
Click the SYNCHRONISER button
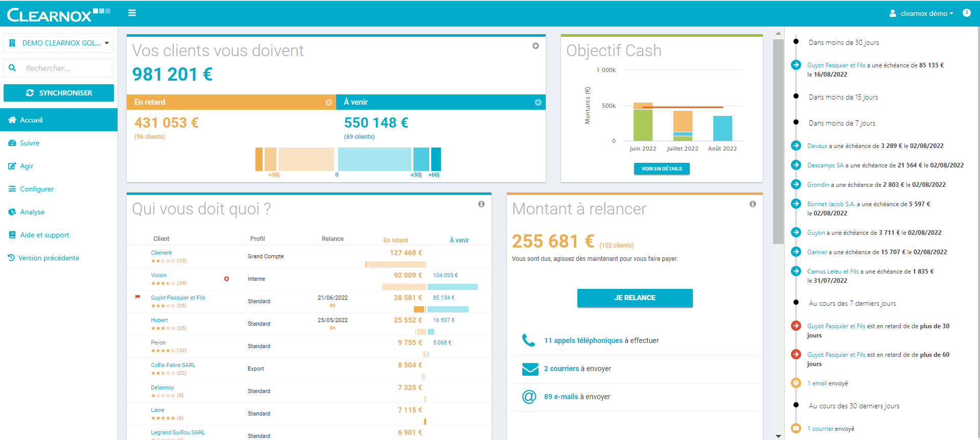coord(59,93)
